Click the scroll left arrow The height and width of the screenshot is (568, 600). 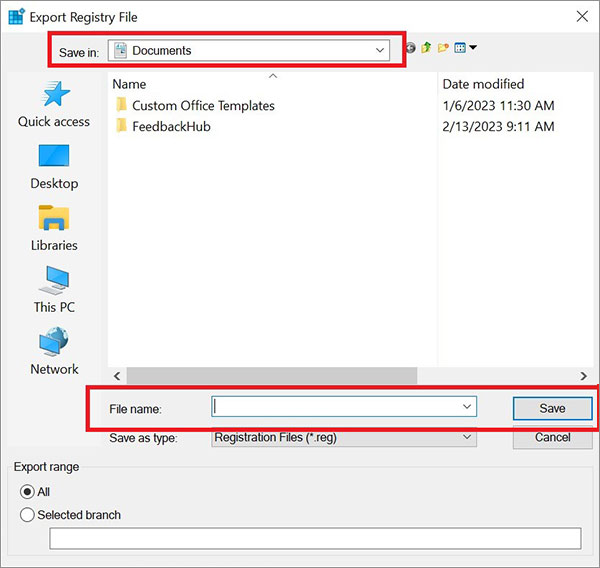click(117, 376)
